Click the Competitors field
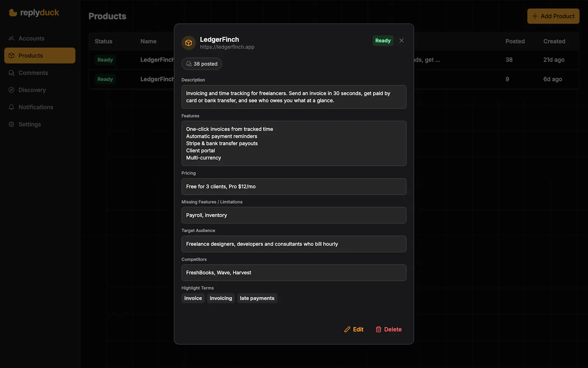Image resolution: width=588 pixels, height=368 pixels. coord(294,273)
